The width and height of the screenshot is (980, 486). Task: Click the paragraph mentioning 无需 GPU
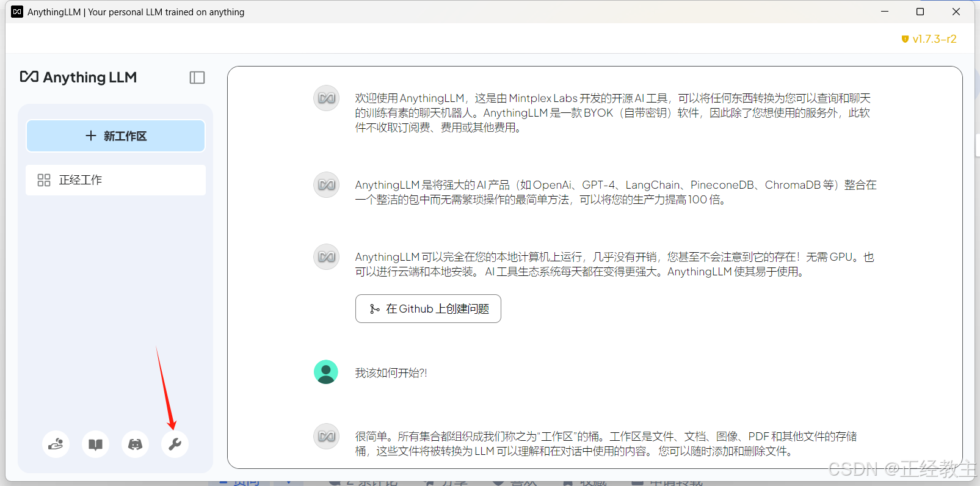(x=615, y=264)
